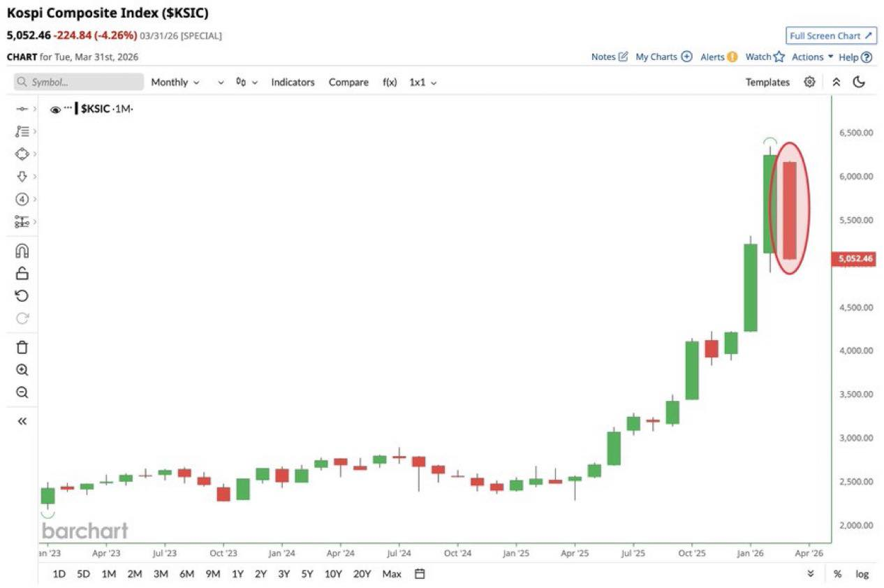The width and height of the screenshot is (884, 588).
Task: Open the Indicators menu
Action: (293, 82)
